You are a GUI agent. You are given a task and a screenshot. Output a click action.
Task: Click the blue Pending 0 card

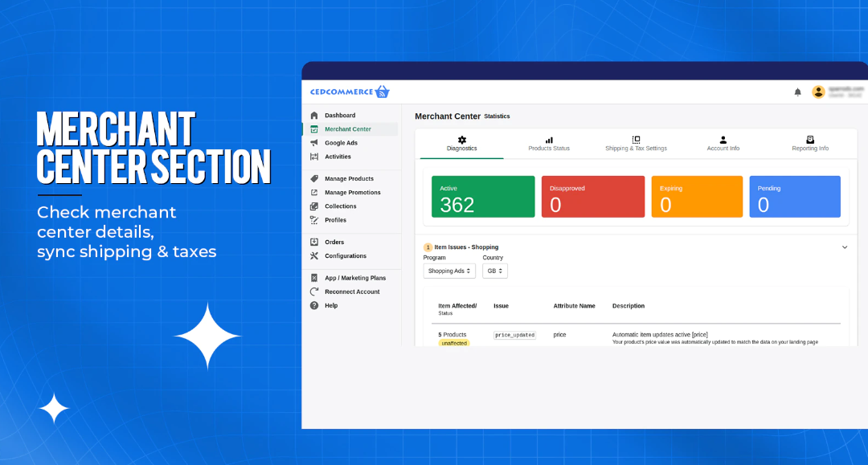pyautogui.click(x=795, y=197)
